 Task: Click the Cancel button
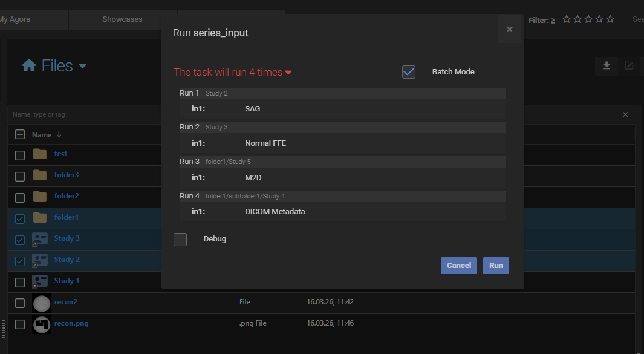click(458, 265)
